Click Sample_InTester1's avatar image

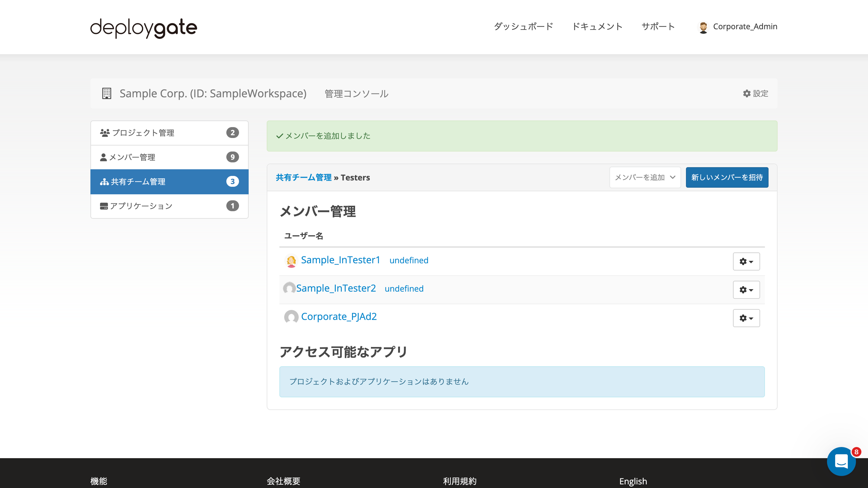click(x=291, y=261)
